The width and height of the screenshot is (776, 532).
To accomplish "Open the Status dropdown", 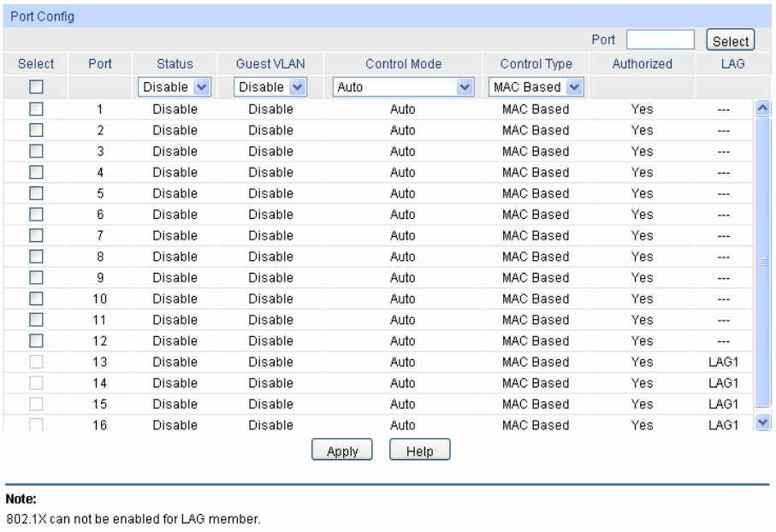I will pyautogui.click(x=175, y=86).
